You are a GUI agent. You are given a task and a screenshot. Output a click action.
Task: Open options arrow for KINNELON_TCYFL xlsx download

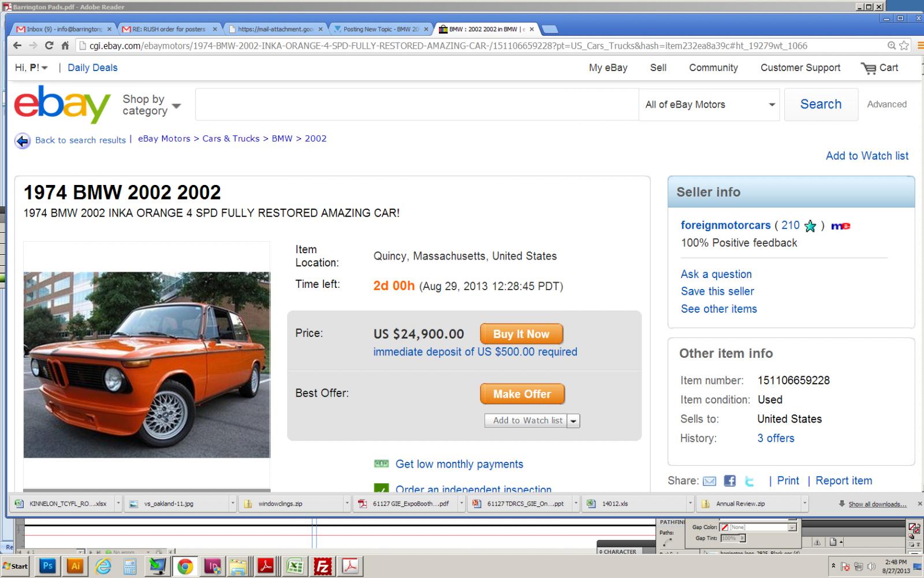click(x=118, y=503)
